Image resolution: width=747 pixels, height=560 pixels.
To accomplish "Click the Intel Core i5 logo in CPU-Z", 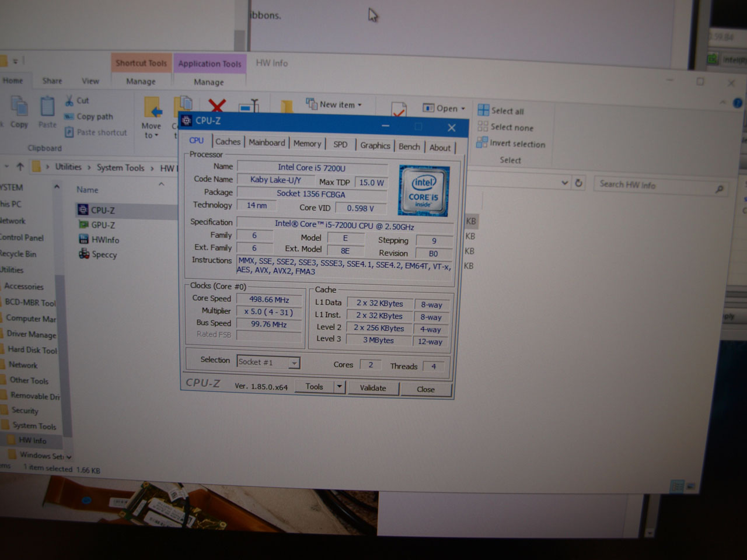I will pos(424,191).
